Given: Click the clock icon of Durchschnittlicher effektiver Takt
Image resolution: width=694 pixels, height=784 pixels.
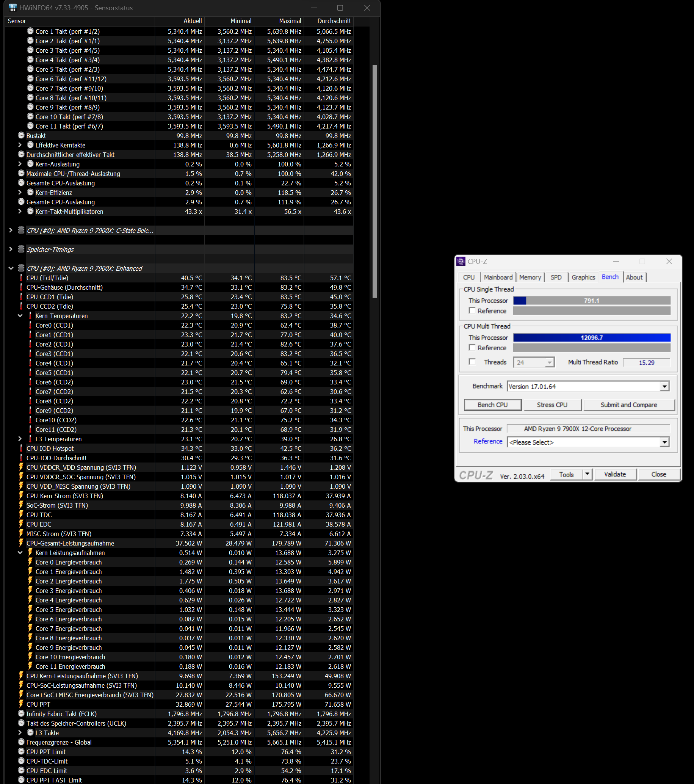Looking at the screenshot, I should [21, 154].
